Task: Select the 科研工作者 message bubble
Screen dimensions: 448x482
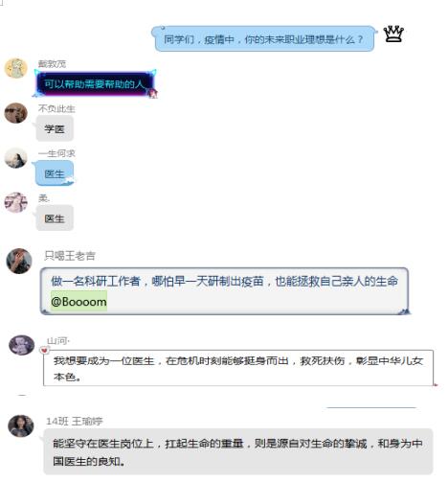Action: coord(225,291)
